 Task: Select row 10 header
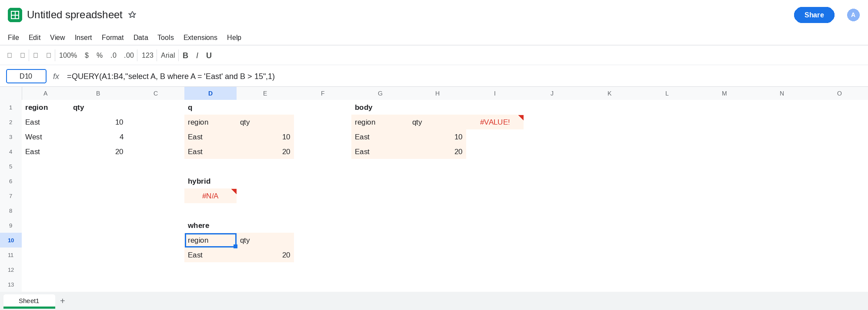11,240
